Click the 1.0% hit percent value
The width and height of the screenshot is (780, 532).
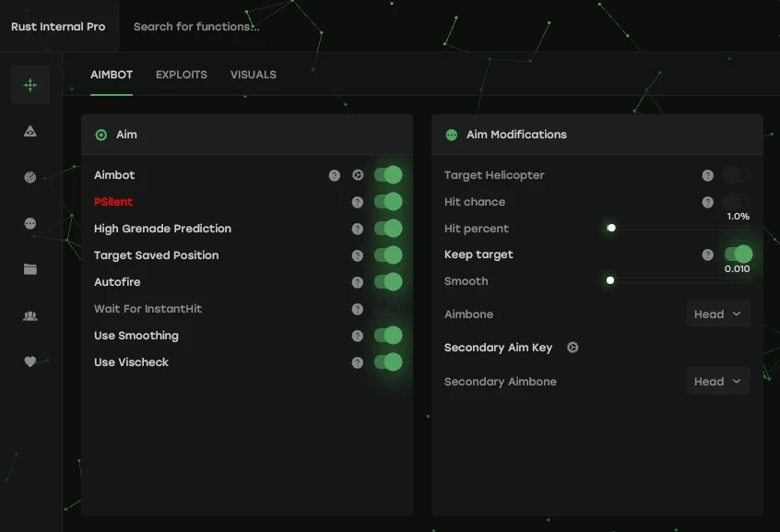coord(739,217)
